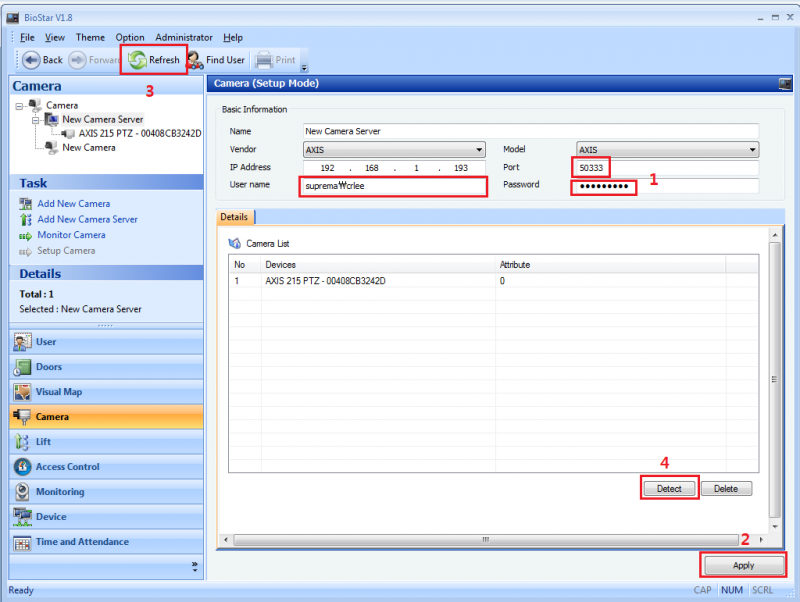Image resolution: width=800 pixels, height=602 pixels.
Task: Go to Time and Attendance section
Action: (81, 542)
